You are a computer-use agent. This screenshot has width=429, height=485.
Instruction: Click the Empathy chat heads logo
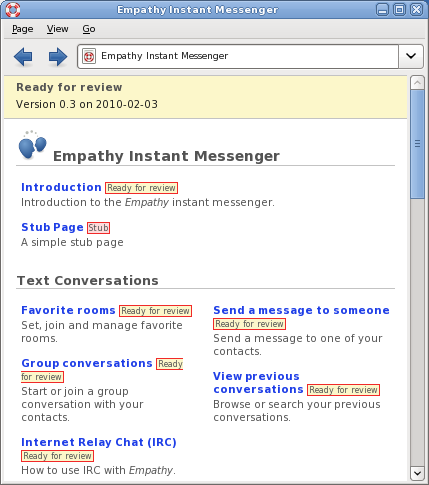coord(32,145)
